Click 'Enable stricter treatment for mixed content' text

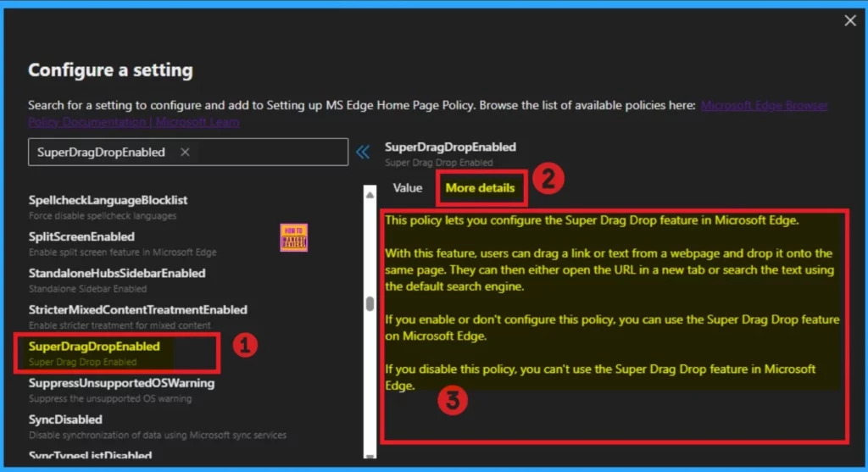(x=120, y=325)
